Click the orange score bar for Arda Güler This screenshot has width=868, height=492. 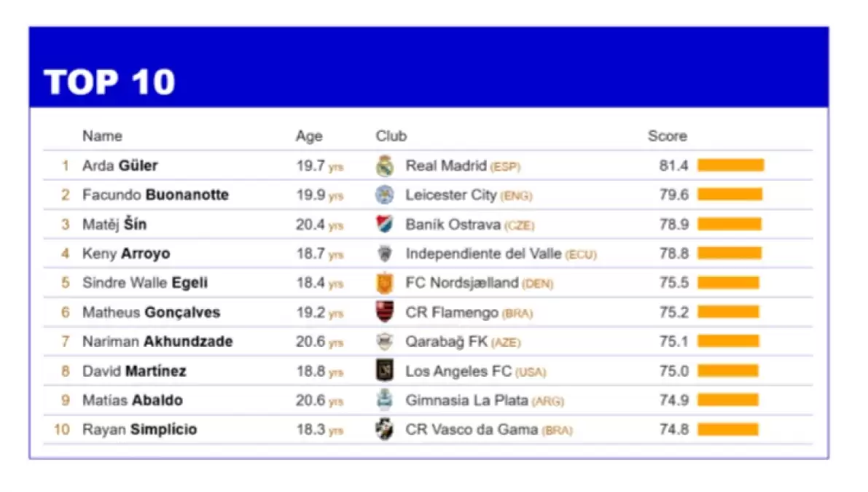730,165
